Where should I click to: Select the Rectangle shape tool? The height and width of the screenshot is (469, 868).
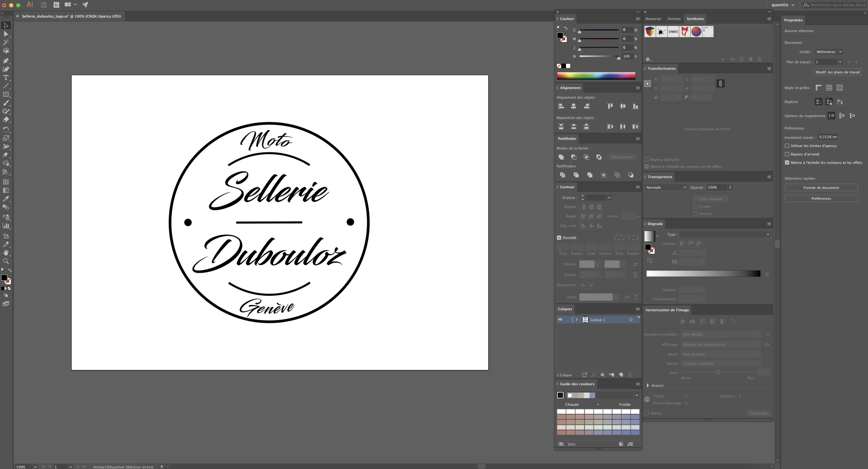6,94
